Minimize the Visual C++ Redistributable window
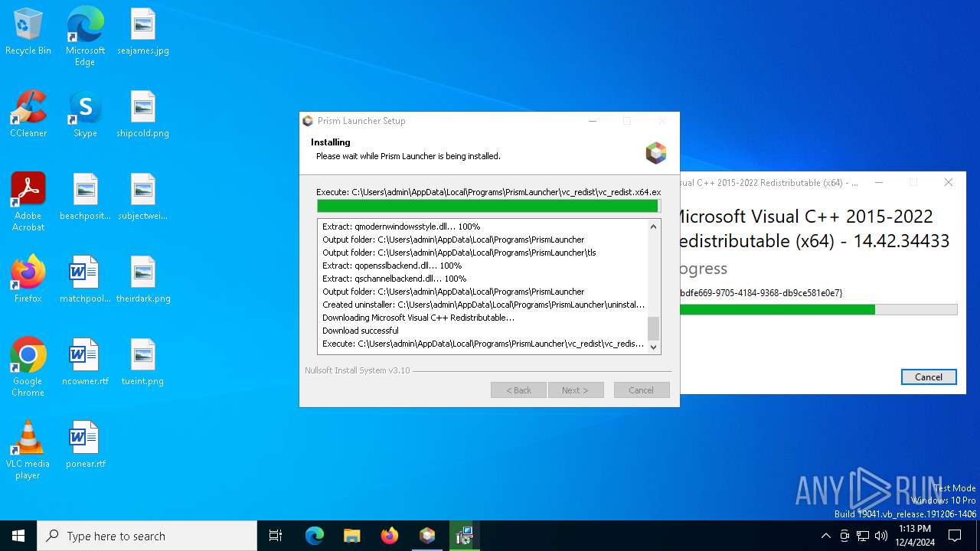 [x=879, y=182]
